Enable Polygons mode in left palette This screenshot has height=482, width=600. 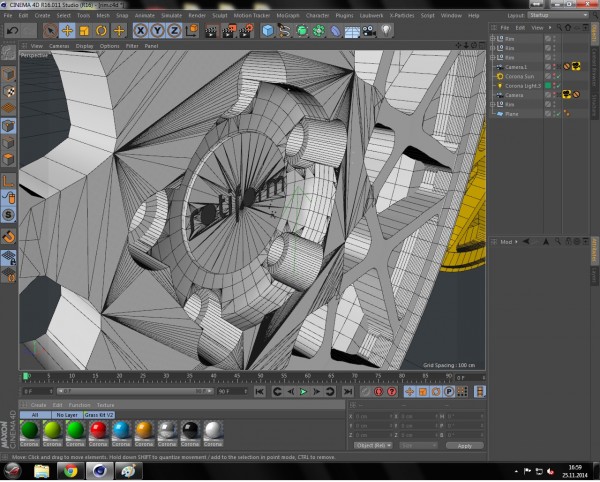point(8,159)
